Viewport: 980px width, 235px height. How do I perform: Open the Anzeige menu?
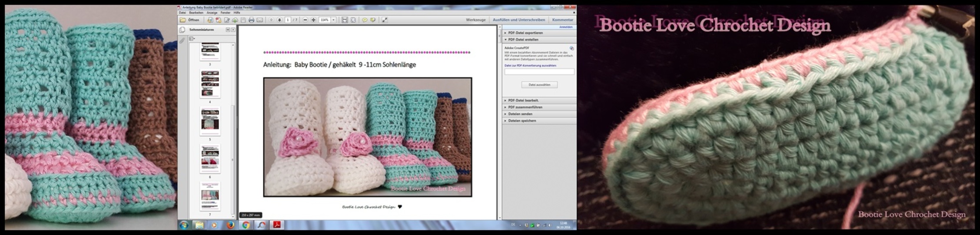(213, 13)
